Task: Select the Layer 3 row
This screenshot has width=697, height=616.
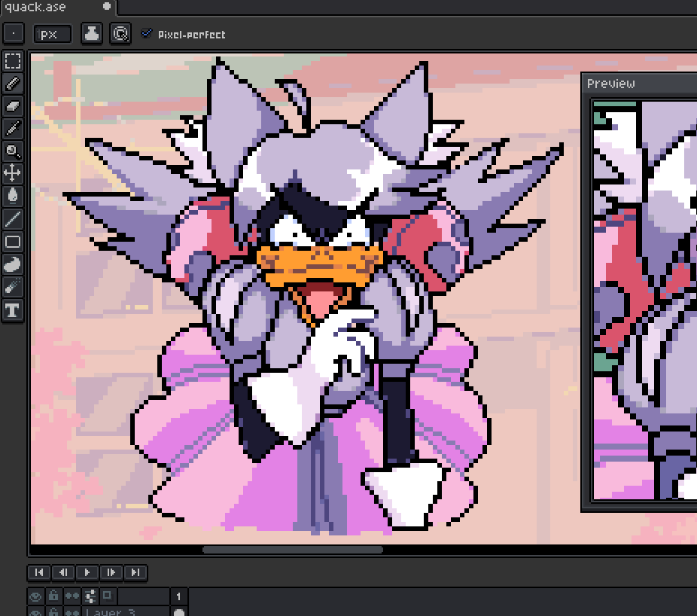Action: pos(126,611)
